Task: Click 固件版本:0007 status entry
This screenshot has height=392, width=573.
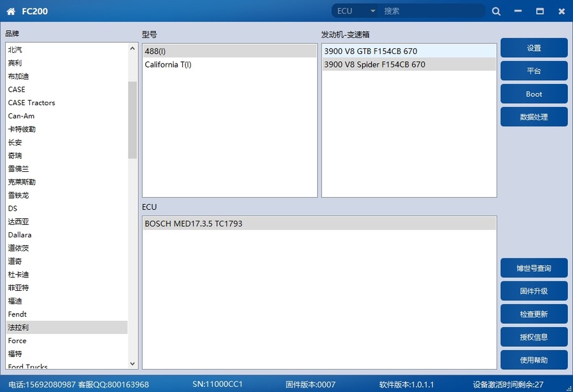Action: coord(310,384)
